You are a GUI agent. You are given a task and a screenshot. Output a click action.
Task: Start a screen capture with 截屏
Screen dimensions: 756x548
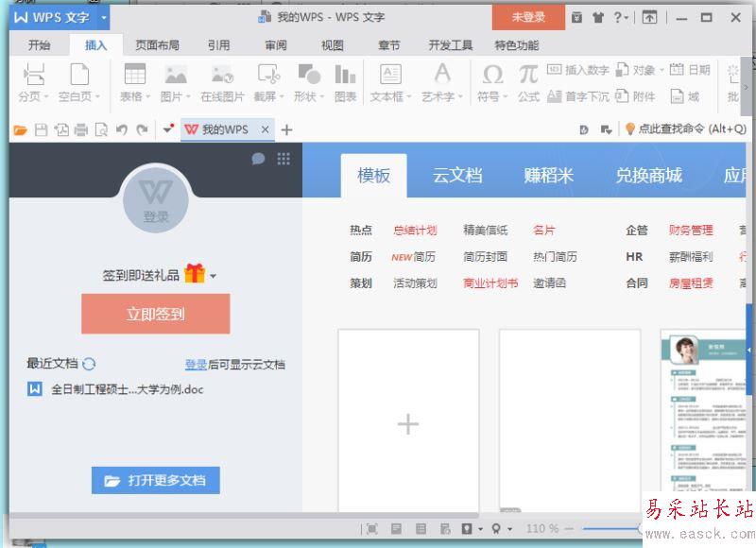coord(268,83)
